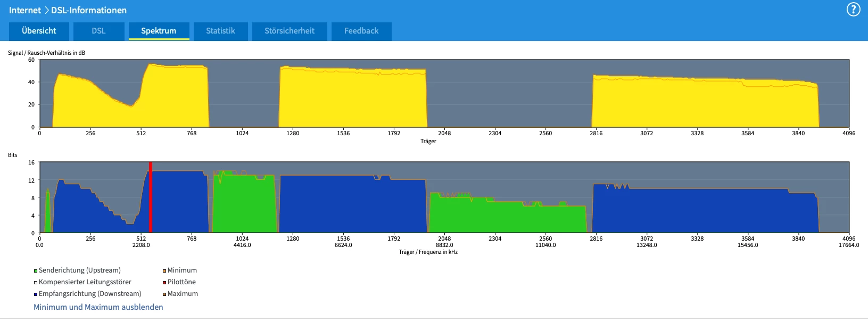Image resolution: width=868 pixels, height=321 pixels.
Task: Click 'Signal / Rausch-Verhältnis in dB' label
Action: [46, 53]
